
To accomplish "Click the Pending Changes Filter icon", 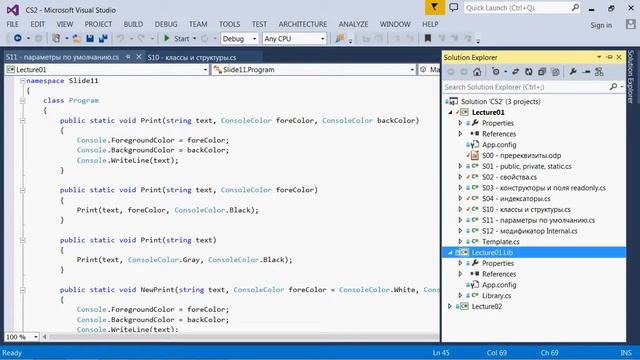I will coord(496,72).
